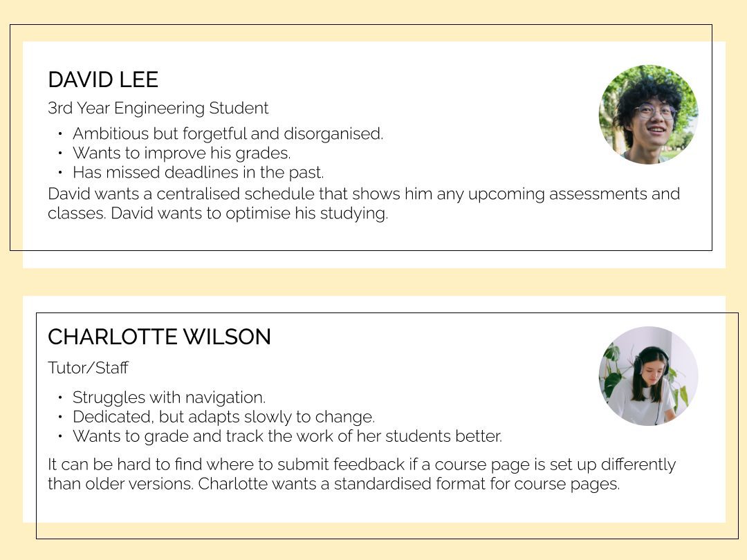
Task: Select the black outline frame around David's card
Action: click(346, 26)
